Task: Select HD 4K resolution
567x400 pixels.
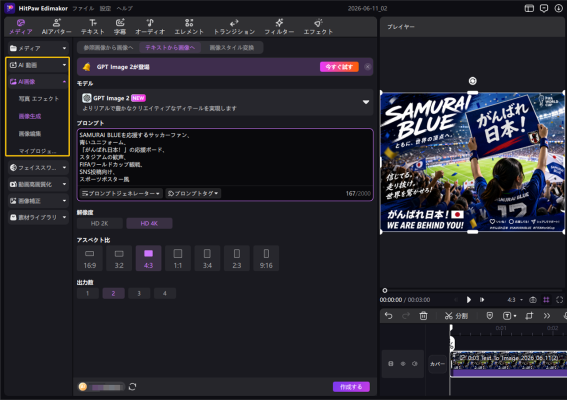Action: [149, 224]
